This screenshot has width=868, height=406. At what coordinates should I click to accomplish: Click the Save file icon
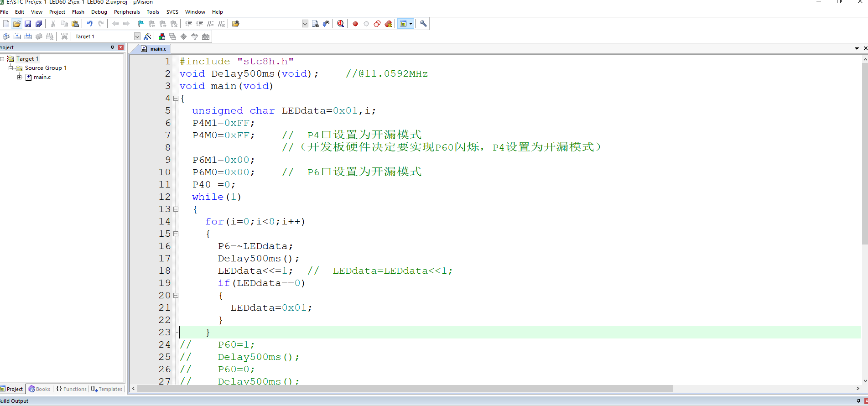[28, 24]
